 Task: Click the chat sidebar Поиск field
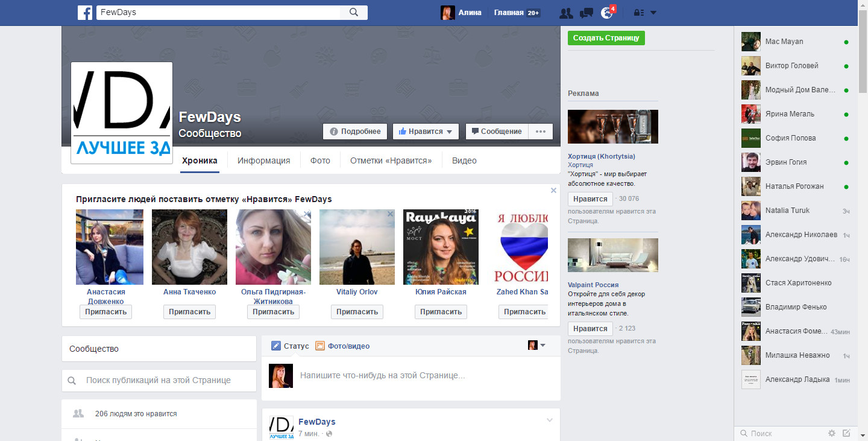click(x=780, y=433)
